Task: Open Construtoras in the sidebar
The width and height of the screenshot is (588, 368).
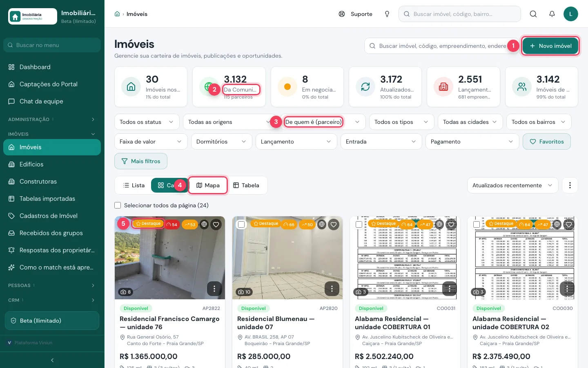Action: pos(52,182)
